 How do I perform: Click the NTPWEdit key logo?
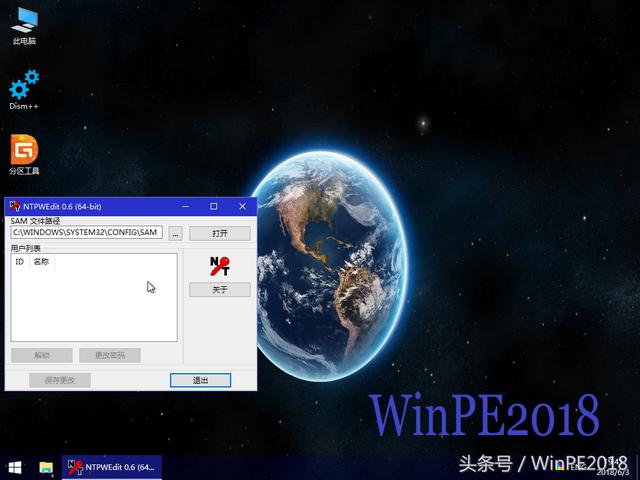click(x=220, y=266)
